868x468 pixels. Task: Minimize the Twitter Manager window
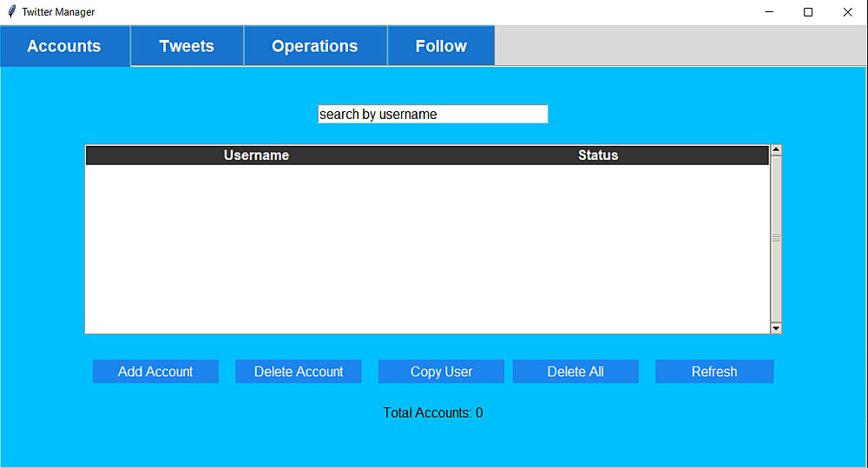pyautogui.click(x=769, y=11)
